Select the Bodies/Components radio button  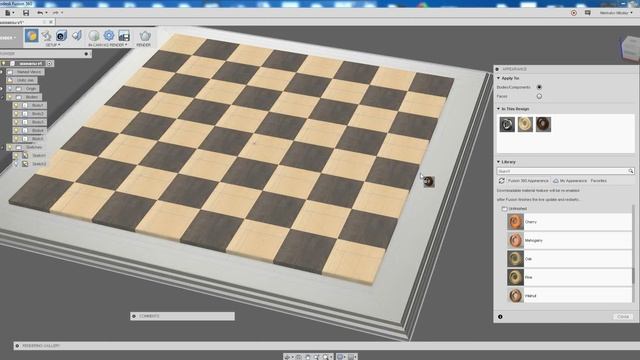(x=539, y=87)
